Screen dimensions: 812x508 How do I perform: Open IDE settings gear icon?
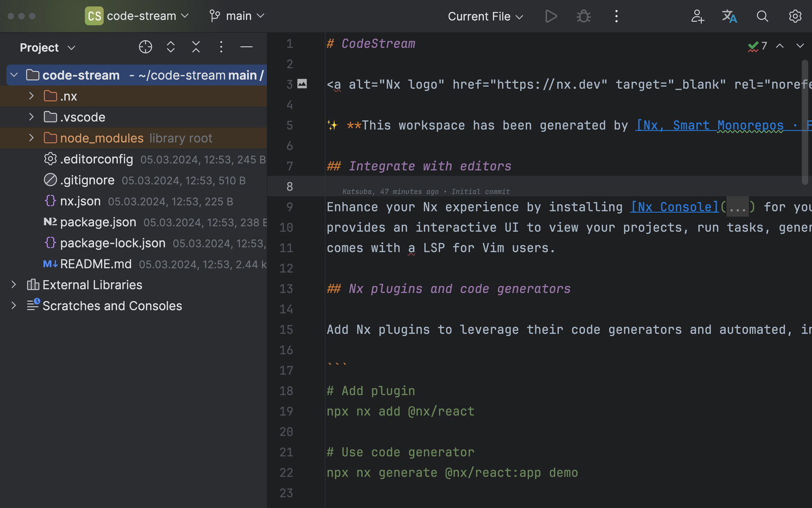coord(795,16)
